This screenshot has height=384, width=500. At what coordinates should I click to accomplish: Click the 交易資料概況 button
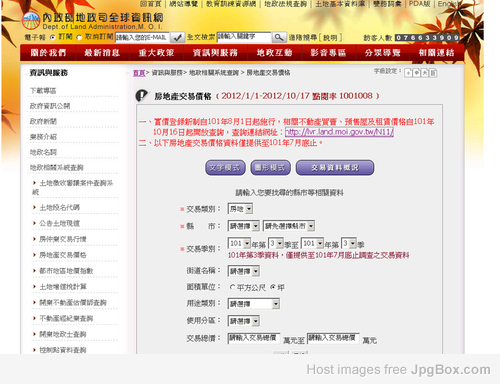point(335,168)
